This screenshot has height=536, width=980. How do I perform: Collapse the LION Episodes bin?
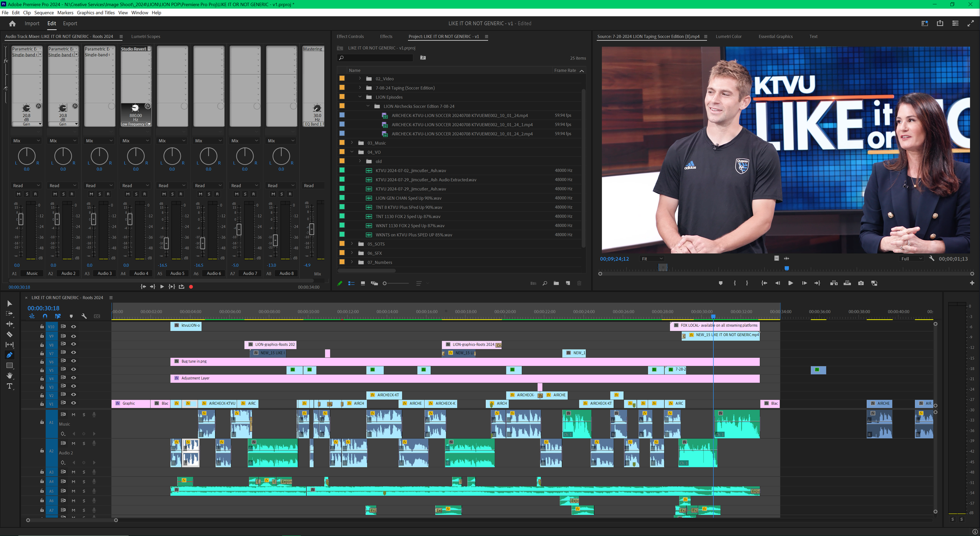click(x=360, y=97)
